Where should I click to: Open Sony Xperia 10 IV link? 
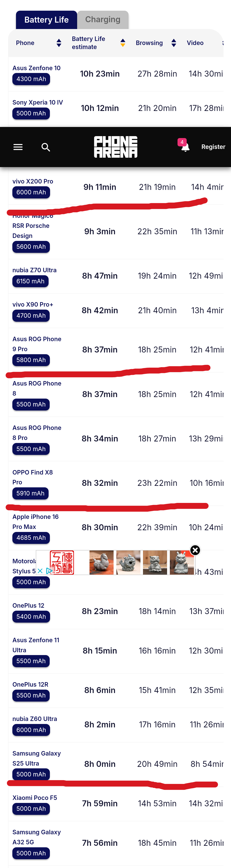38,102
